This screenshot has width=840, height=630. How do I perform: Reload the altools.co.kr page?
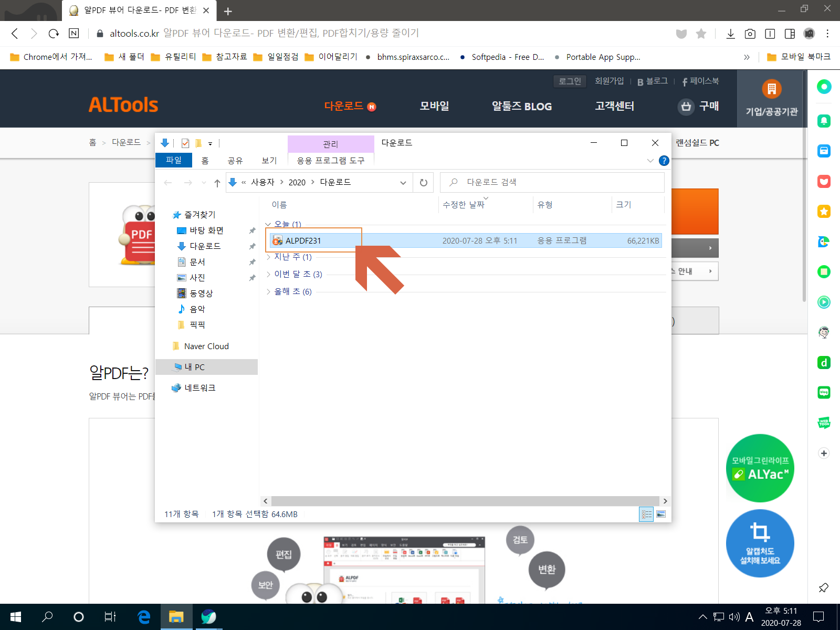[54, 34]
